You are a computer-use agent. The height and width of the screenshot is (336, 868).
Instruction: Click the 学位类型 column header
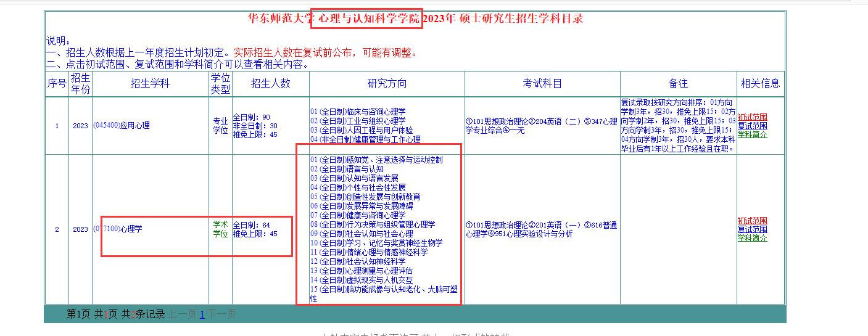click(x=220, y=84)
